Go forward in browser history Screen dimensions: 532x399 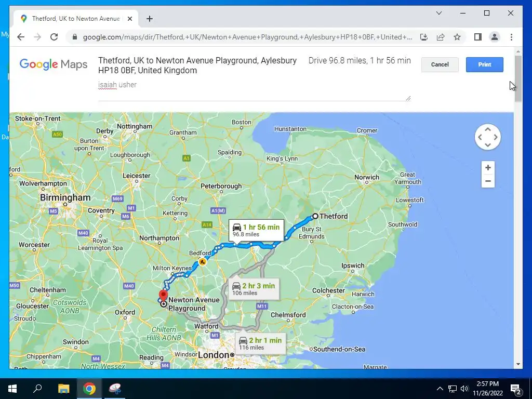[x=37, y=37]
